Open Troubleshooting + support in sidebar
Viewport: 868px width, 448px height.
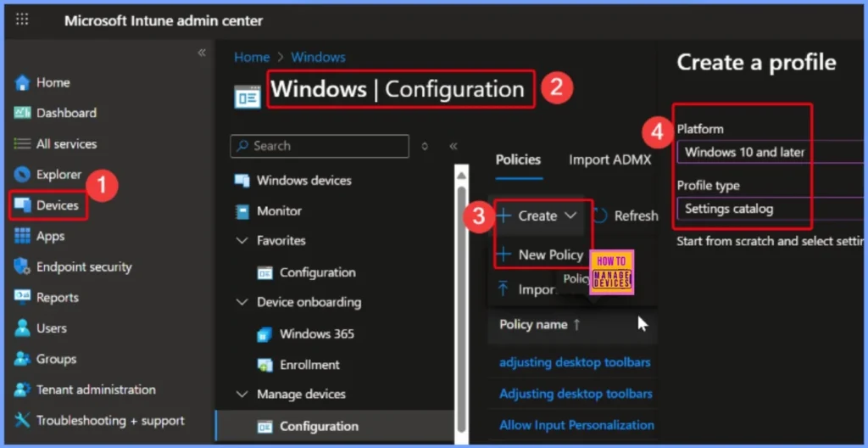[x=110, y=420]
